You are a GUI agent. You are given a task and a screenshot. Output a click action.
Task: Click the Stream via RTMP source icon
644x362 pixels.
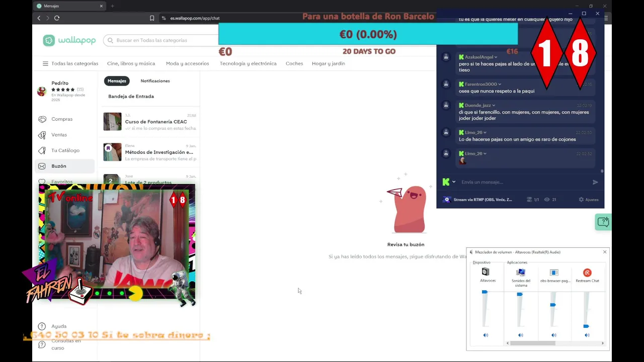point(447,200)
